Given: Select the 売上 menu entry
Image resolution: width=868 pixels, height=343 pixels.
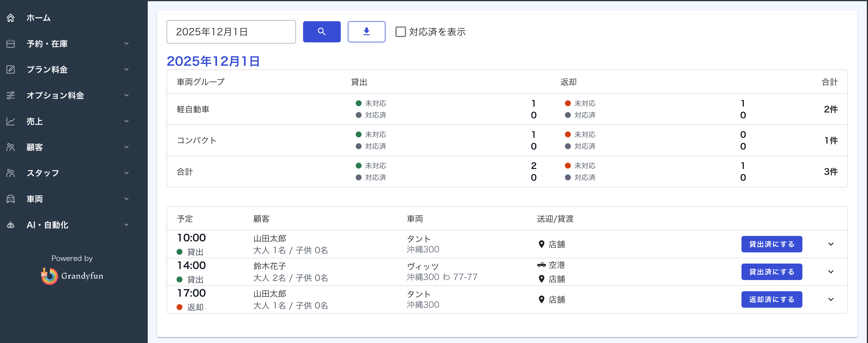Looking at the screenshot, I should click(35, 121).
